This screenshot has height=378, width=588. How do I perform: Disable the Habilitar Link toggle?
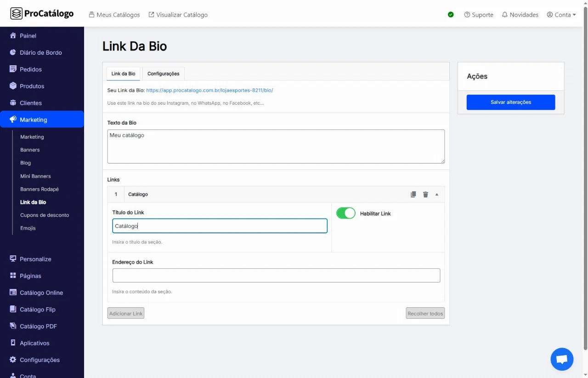pos(346,213)
